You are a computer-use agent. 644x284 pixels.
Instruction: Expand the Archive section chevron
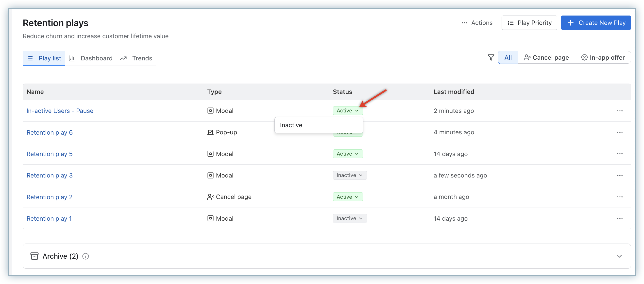(x=619, y=256)
